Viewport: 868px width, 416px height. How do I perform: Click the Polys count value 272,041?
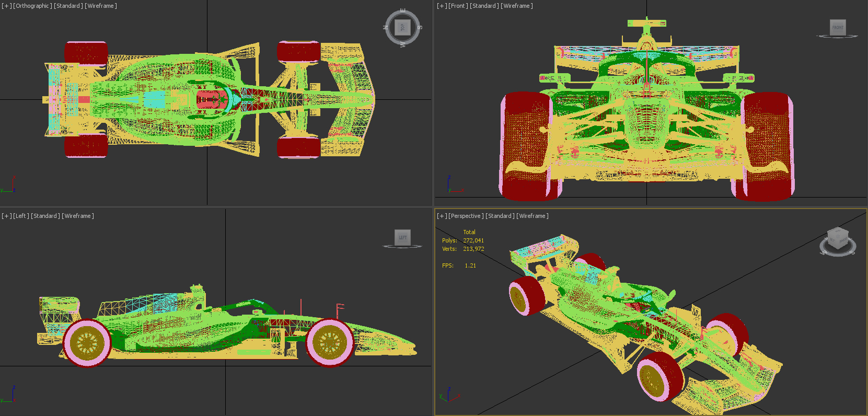point(473,240)
